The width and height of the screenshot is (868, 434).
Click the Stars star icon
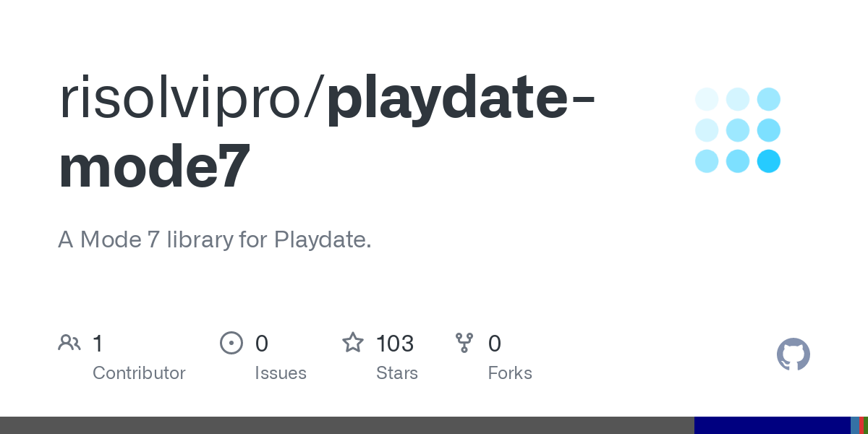(352, 342)
